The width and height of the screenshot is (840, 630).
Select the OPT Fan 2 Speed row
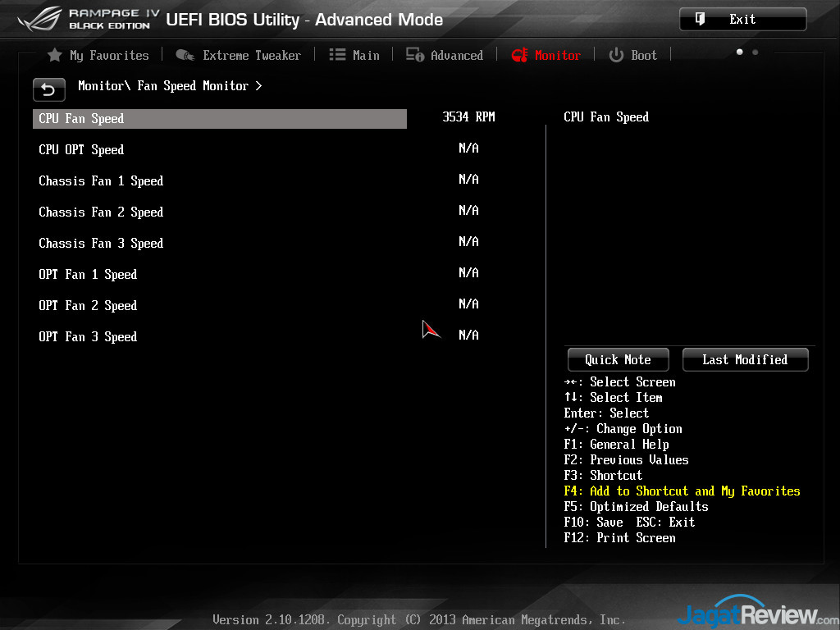[220, 305]
